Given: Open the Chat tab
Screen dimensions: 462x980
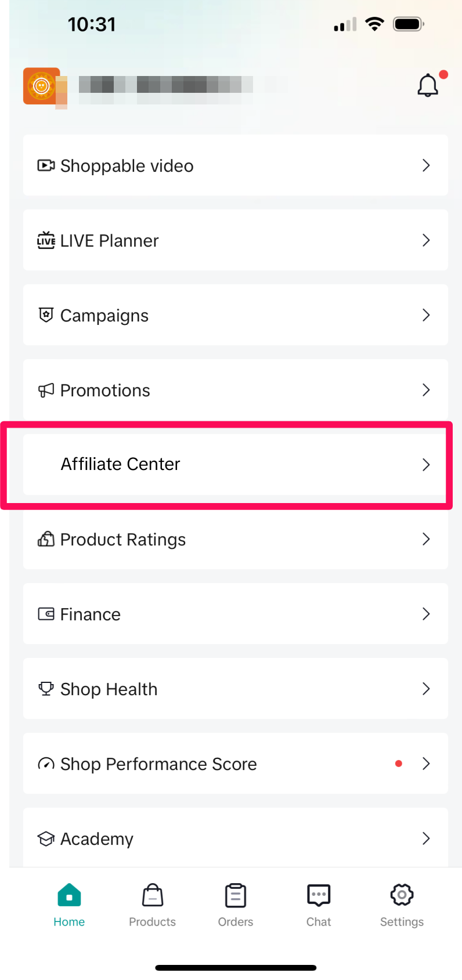Looking at the screenshot, I should (319, 905).
